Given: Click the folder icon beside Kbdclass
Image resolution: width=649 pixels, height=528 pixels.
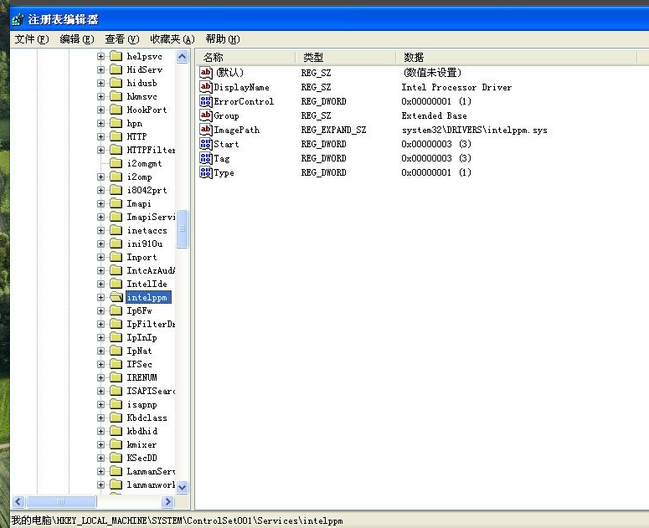Looking at the screenshot, I should click(x=116, y=418).
